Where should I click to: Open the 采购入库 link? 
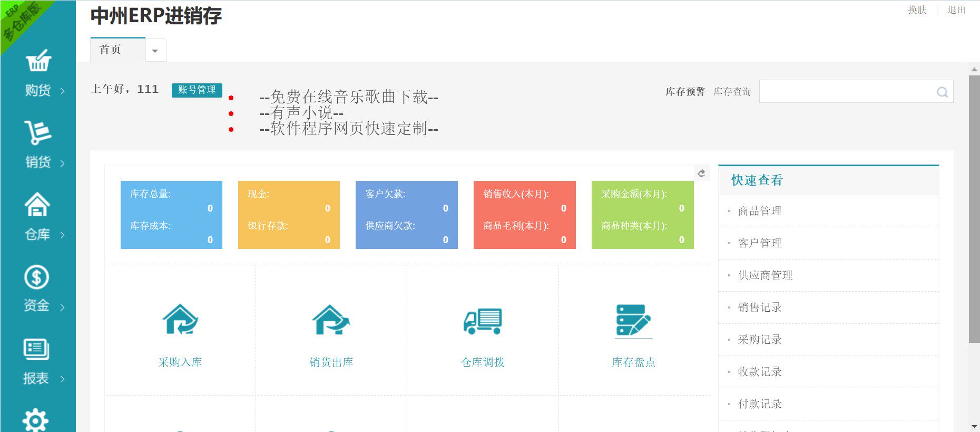point(180,362)
